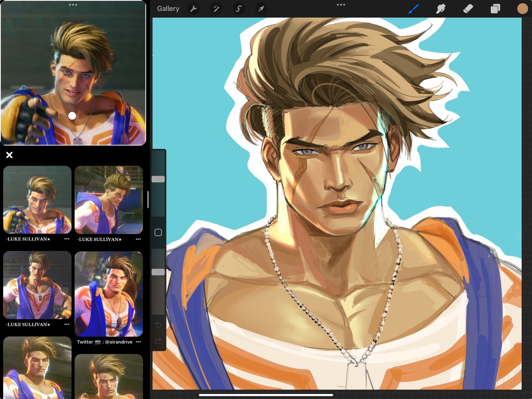Open more options for @oirandrive pin
The height and width of the screenshot is (399, 532).
[x=138, y=342]
